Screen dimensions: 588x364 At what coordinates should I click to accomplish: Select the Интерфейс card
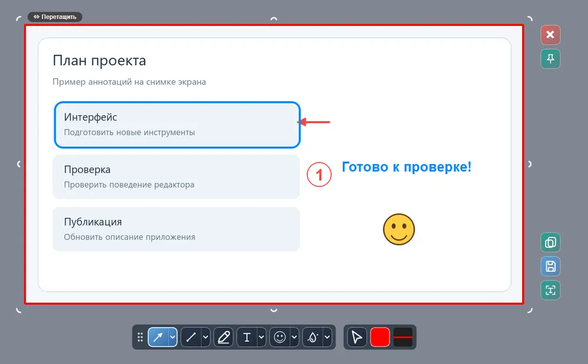pyautogui.click(x=177, y=125)
